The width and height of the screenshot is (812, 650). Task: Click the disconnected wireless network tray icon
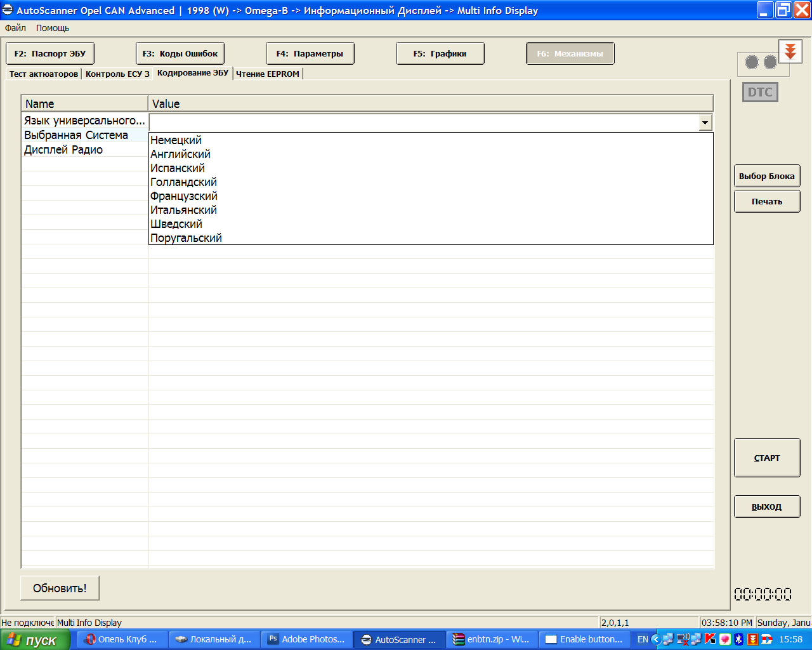coord(683,639)
